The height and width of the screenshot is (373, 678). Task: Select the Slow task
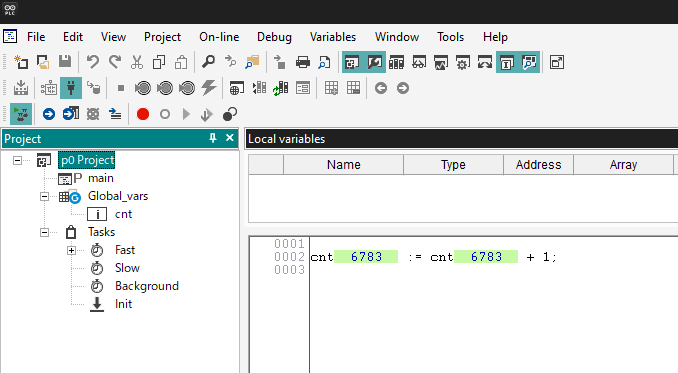point(127,268)
